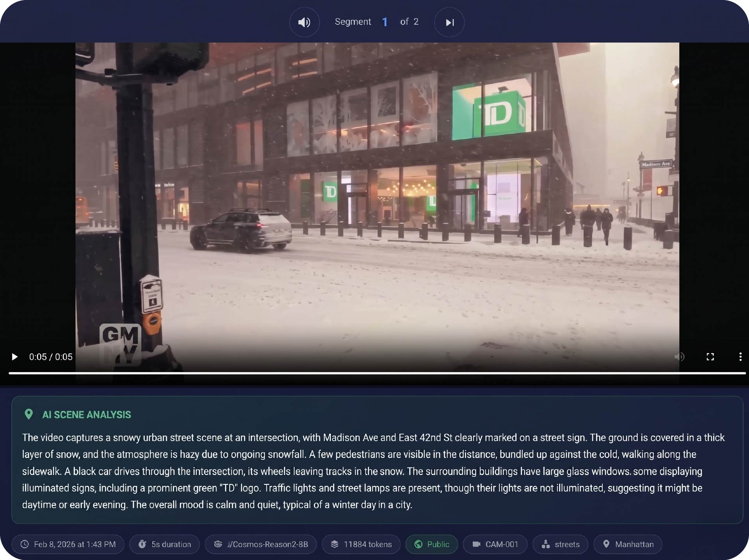Select the streets category chip
749x560 pixels.
click(560, 544)
